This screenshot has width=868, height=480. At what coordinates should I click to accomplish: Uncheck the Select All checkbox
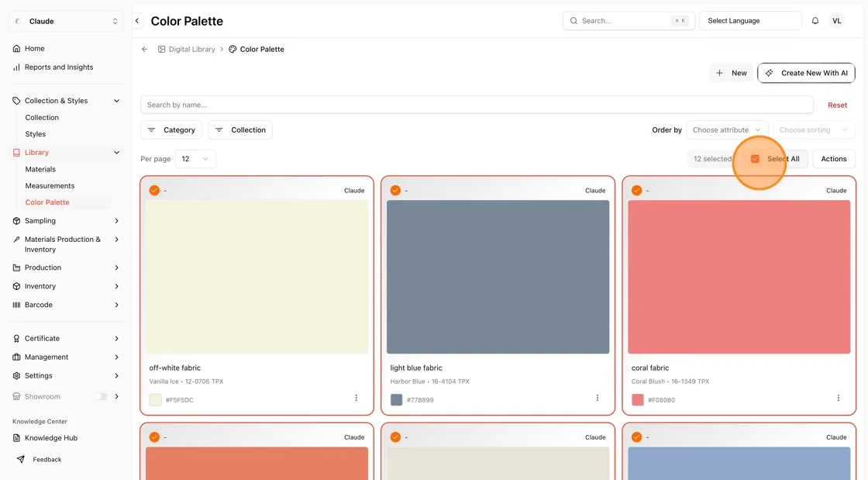tap(755, 159)
